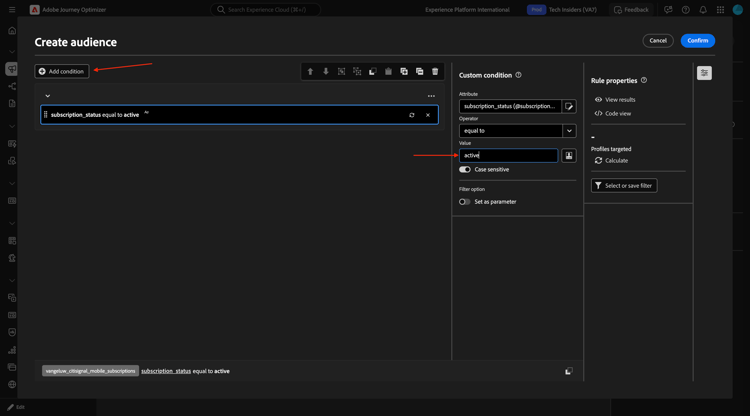Click the subscription_status link in bottom expression
Image resolution: width=750 pixels, height=416 pixels.
166,371
